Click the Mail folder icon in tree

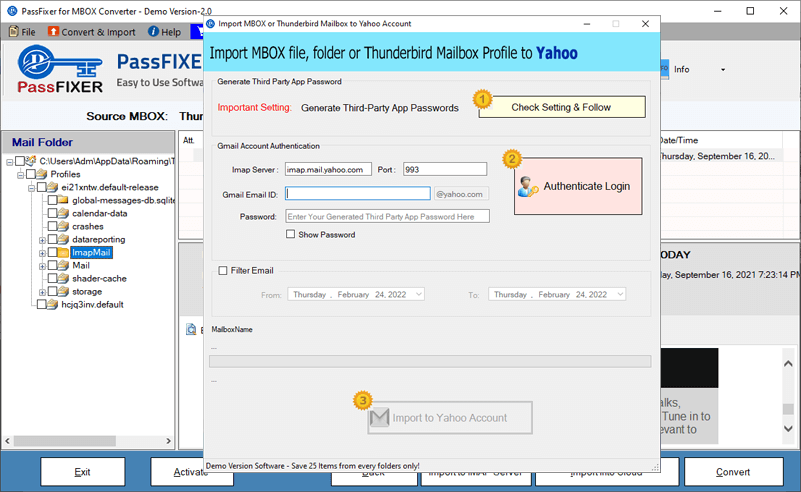tap(63, 265)
